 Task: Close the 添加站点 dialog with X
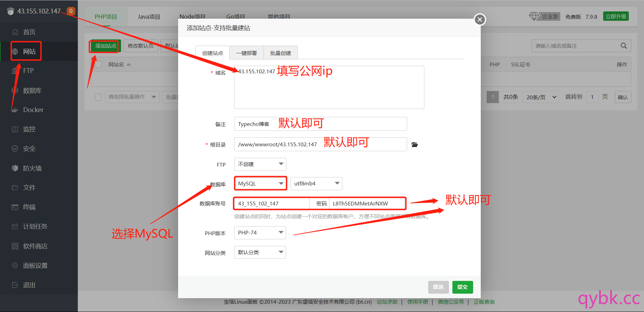tap(480, 20)
